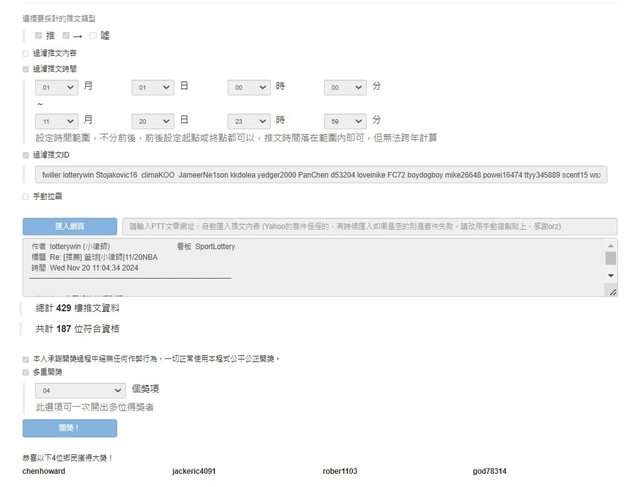
Task: Click the filtered ID list input field
Action: [320, 175]
